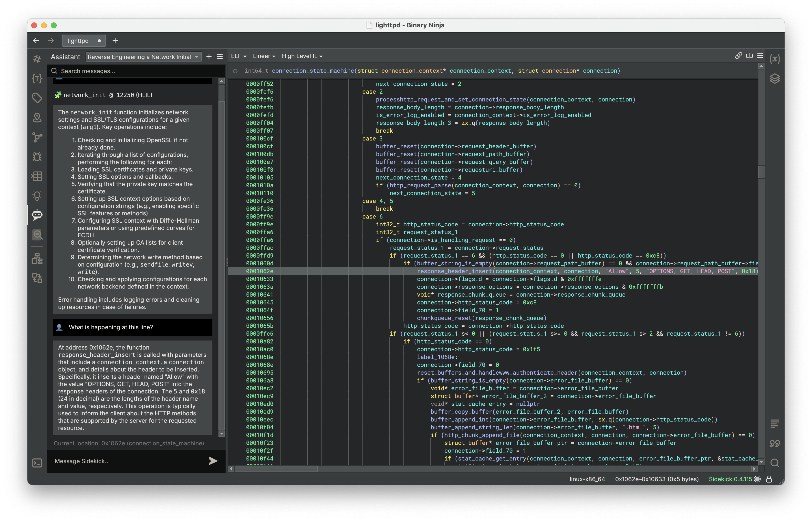Viewport: 812px width, 521px height.
Task: Navigate back with the left arrow
Action: pyautogui.click(x=36, y=40)
